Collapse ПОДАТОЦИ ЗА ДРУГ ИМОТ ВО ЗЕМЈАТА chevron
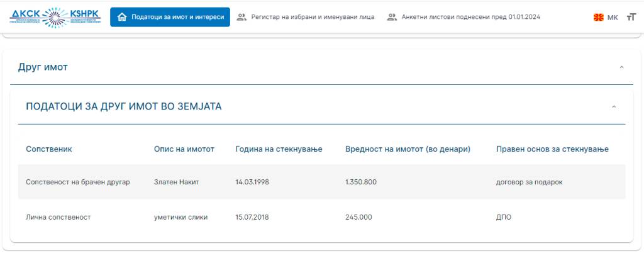644x258 pixels. (614, 107)
